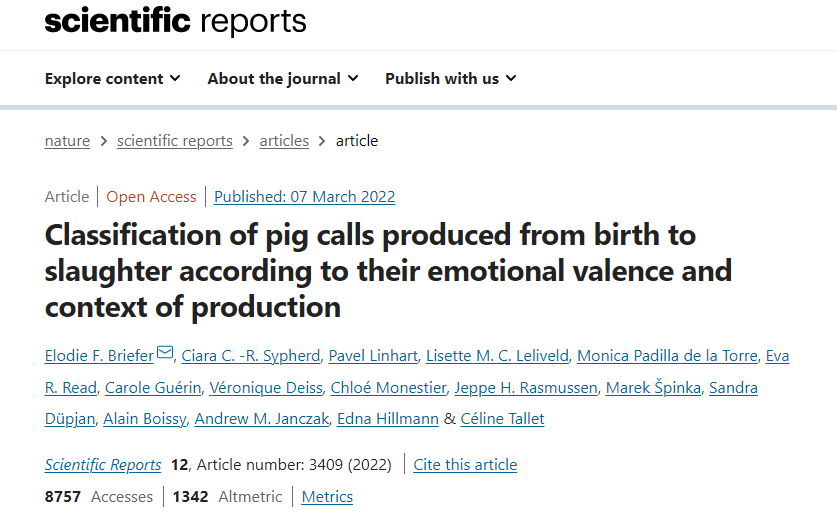Open the Metrics link

point(327,497)
